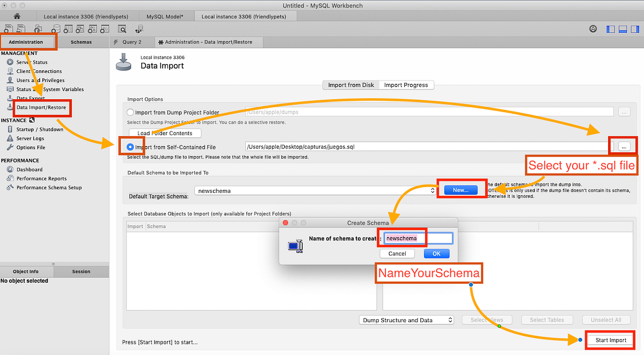Select Import from Self-Contained File
Viewport: 644px width, 355px height.
[129, 145]
